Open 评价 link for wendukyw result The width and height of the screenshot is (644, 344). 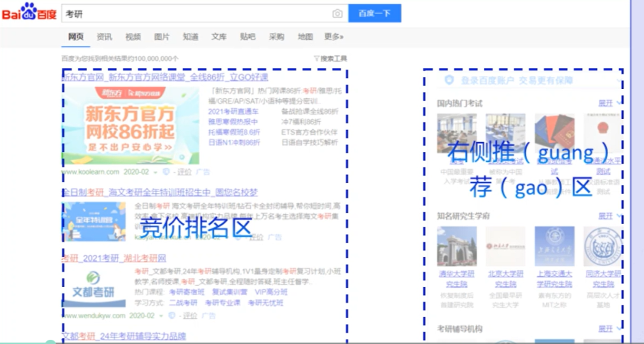click(190, 316)
